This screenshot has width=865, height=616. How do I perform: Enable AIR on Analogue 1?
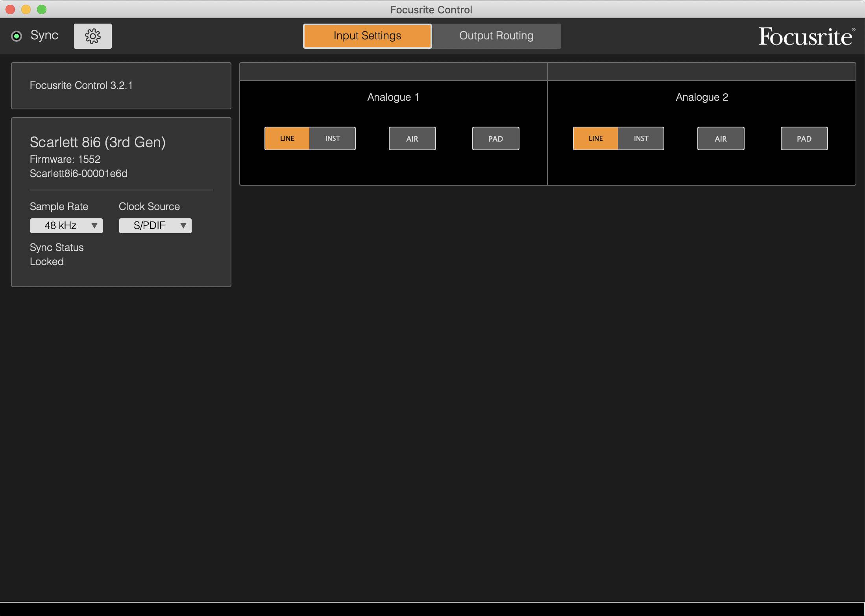point(412,138)
